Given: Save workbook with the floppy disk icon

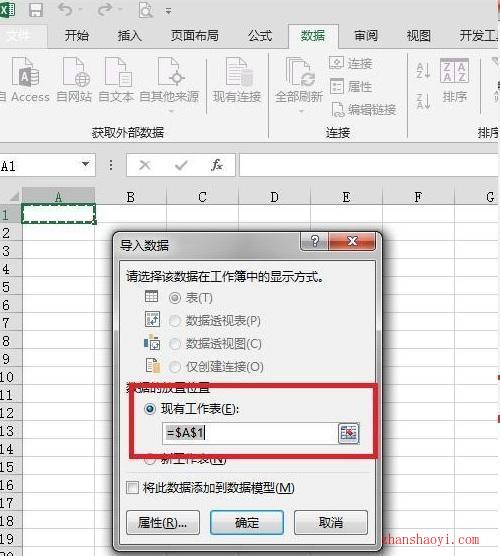Looking at the screenshot, I should click(36, 10).
